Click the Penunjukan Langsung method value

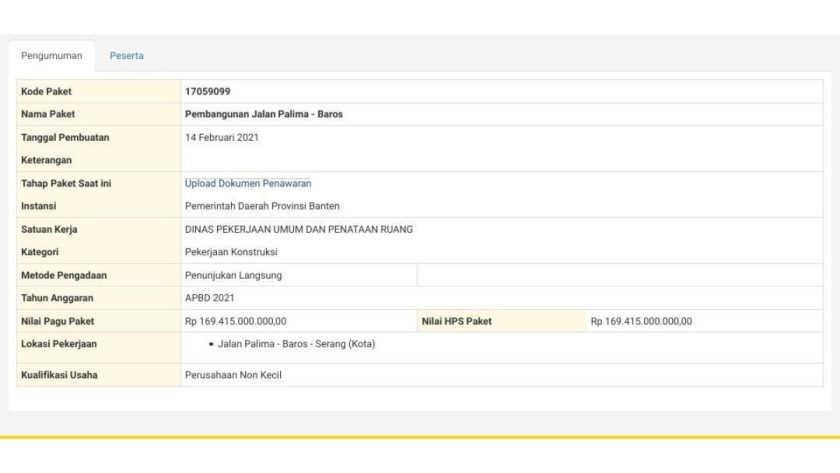(x=231, y=275)
